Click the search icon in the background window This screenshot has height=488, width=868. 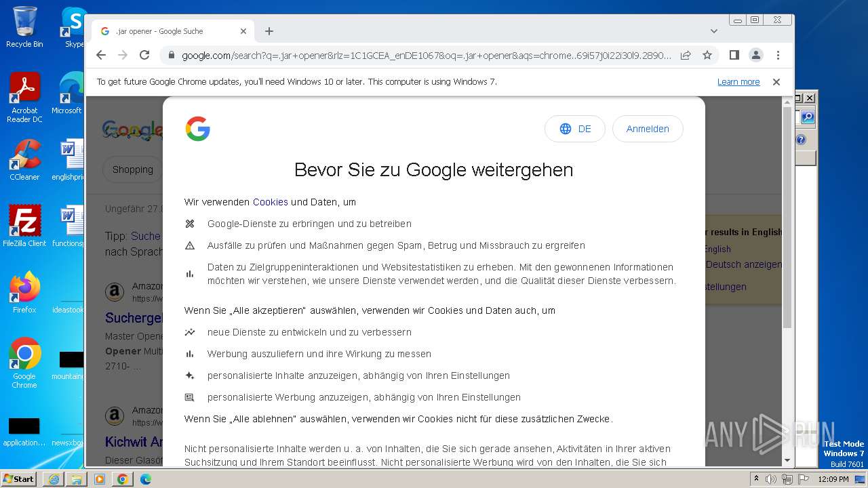[x=807, y=117]
